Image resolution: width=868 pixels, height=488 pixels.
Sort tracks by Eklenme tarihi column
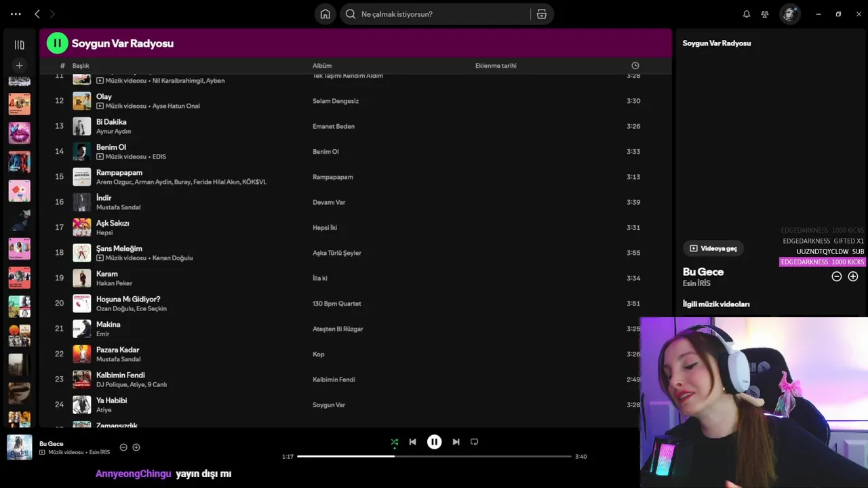tap(496, 66)
